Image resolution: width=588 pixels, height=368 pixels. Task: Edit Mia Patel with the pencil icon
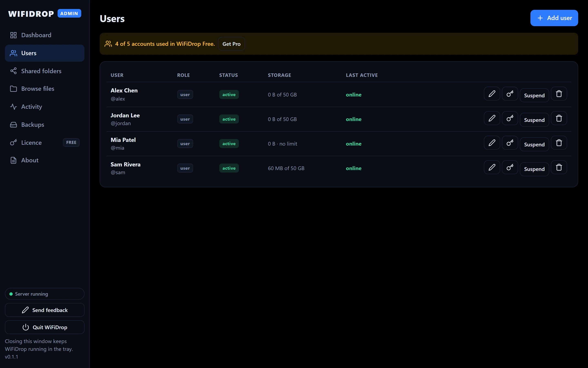point(492,143)
